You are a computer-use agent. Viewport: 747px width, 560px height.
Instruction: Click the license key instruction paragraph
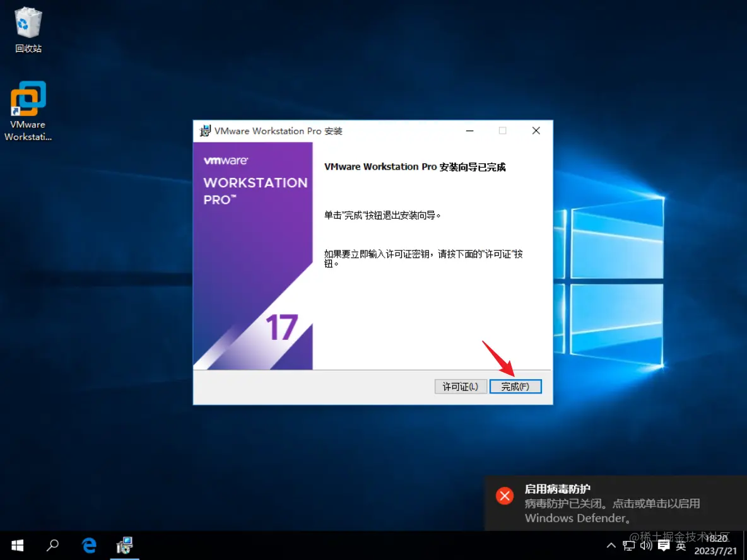click(423, 259)
